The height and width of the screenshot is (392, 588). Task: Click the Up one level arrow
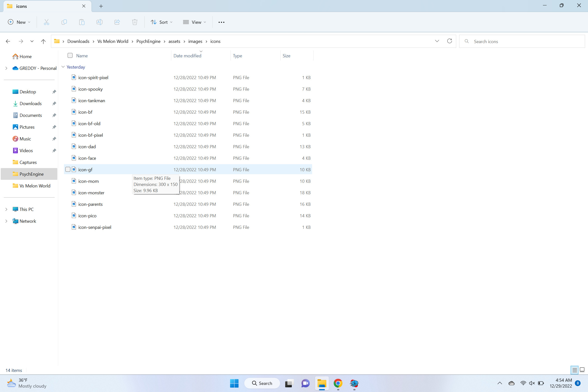[x=43, y=41]
